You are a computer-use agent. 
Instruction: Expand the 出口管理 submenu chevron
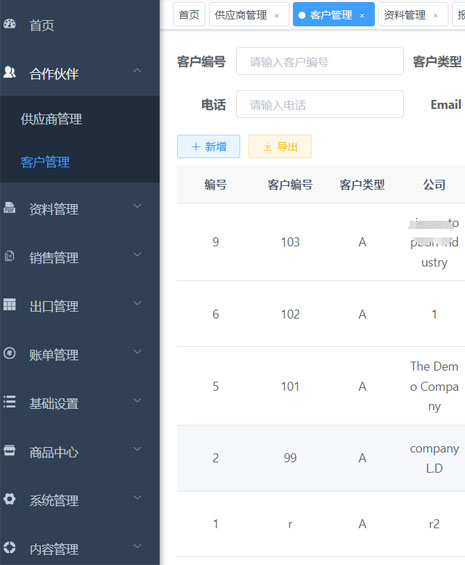pos(137,303)
